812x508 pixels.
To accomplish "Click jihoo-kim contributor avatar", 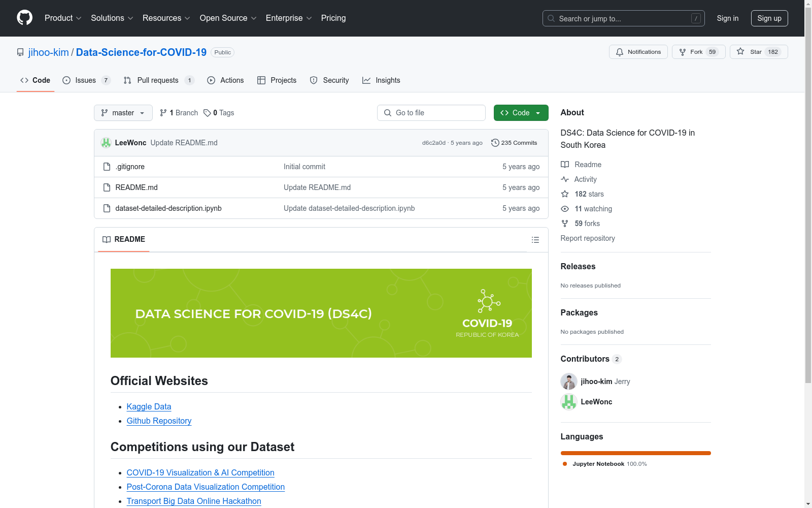I will coord(569,382).
